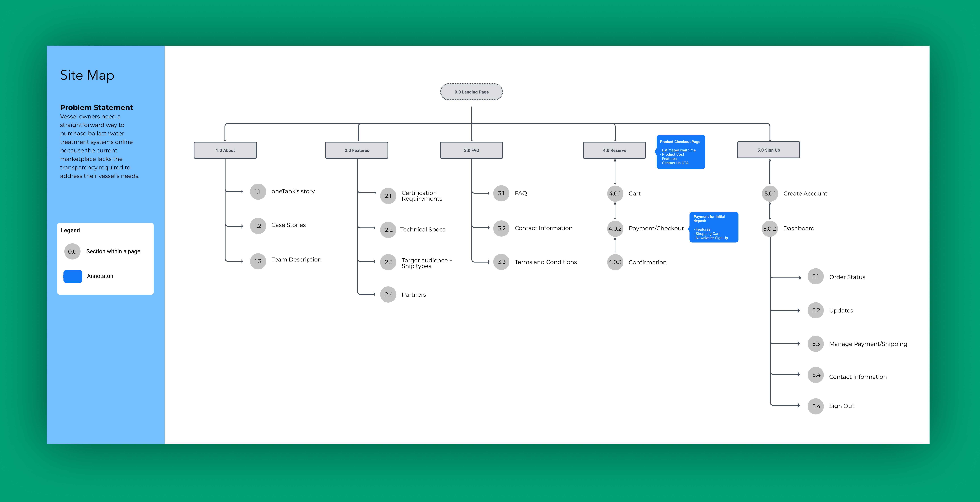The height and width of the screenshot is (502, 980).
Task: Click the "Site Map" title
Action: 87,75
